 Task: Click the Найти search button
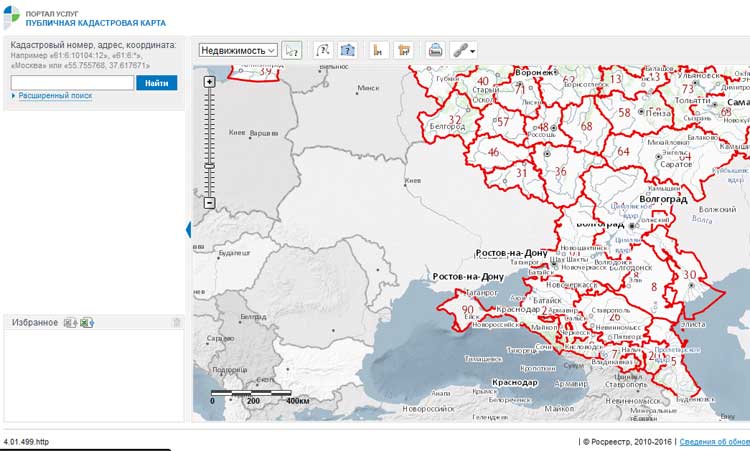pos(156,83)
